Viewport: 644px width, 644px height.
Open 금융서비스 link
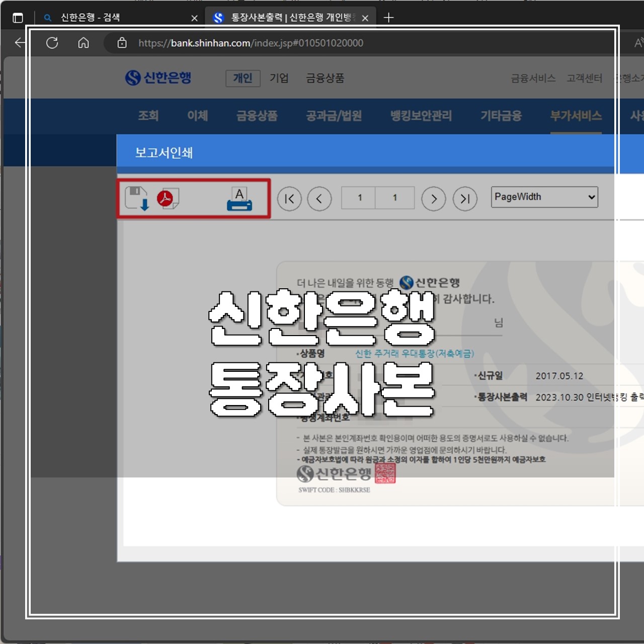tap(533, 78)
